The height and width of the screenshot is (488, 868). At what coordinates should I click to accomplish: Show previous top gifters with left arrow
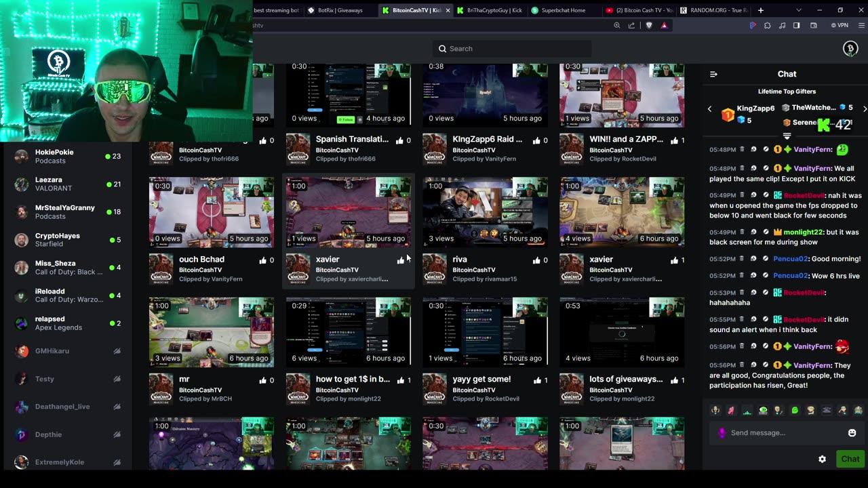pos(710,108)
